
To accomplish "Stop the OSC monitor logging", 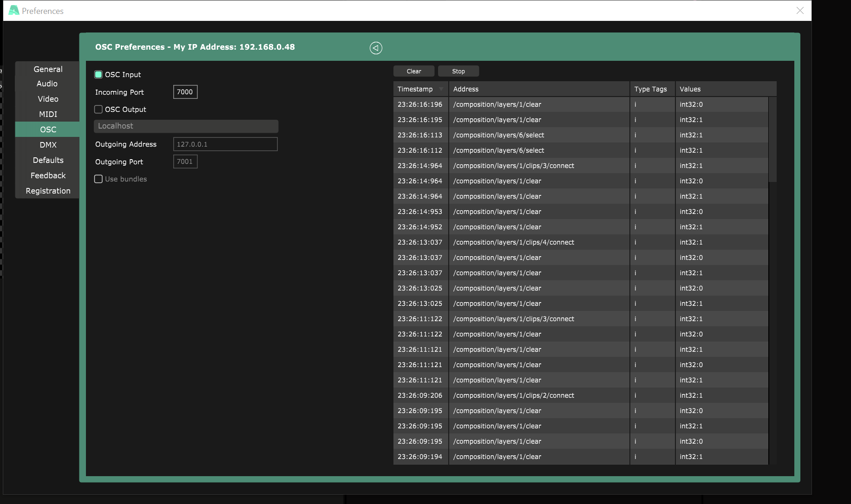I will click(x=458, y=71).
